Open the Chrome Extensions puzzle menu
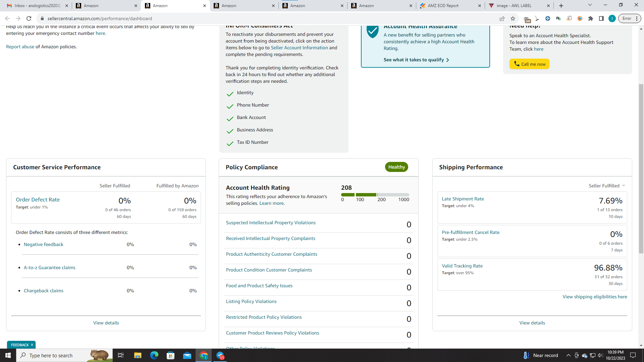Image resolution: width=644 pixels, height=362 pixels. pyautogui.click(x=591, y=18)
